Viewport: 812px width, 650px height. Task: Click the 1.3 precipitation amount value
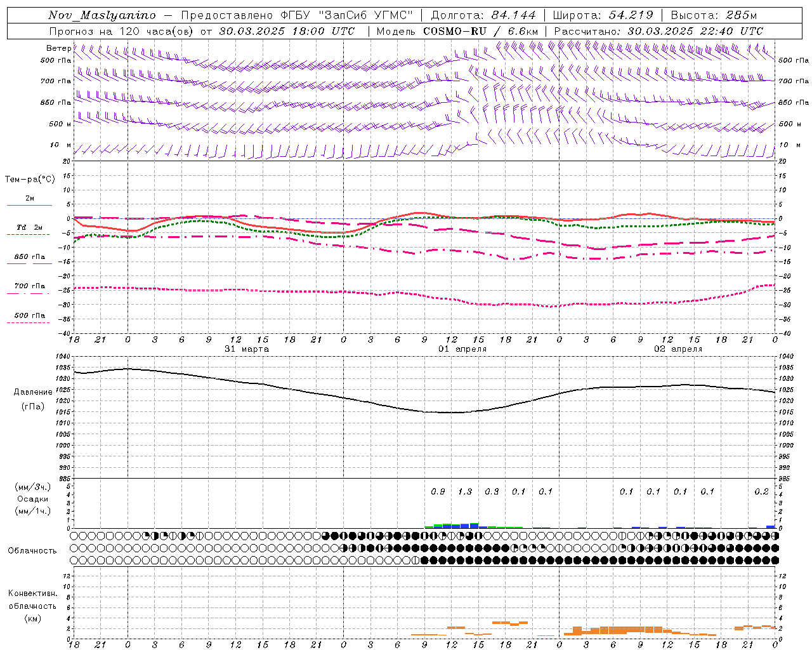[465, 492]
